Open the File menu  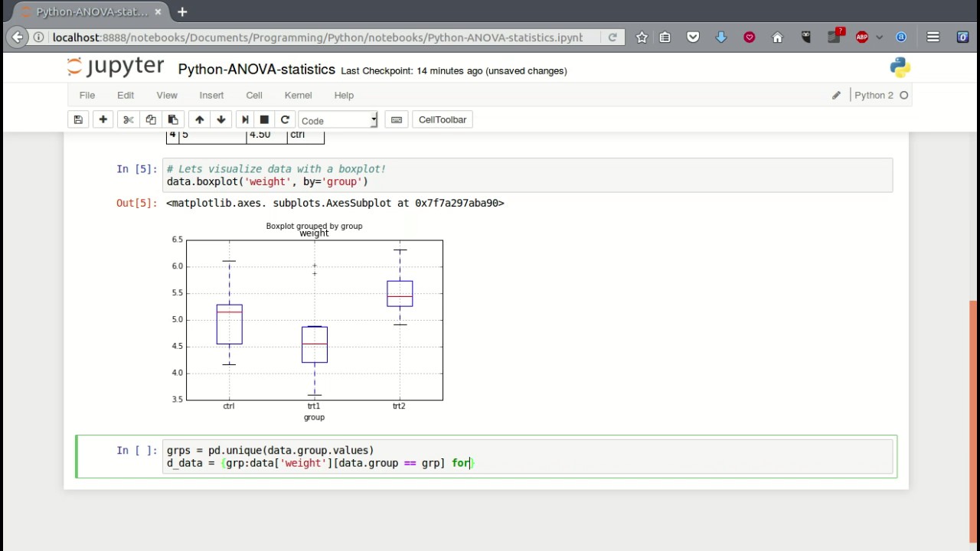(x=87, y=95)
